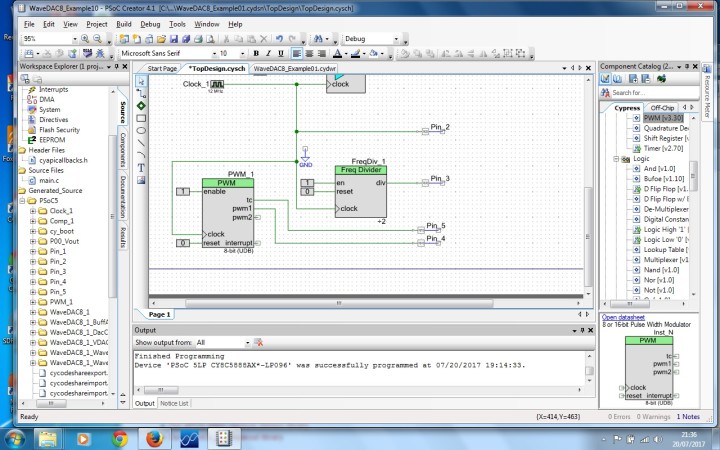Image resolution: width=720 pixels, height=450 pixels.
Task: Set text alignment to left
Action: (297, 54)
